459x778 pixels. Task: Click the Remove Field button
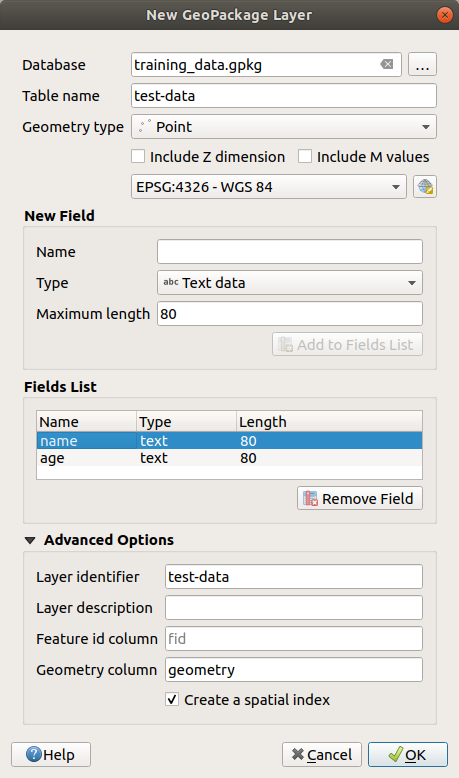[x=360, y=498]
